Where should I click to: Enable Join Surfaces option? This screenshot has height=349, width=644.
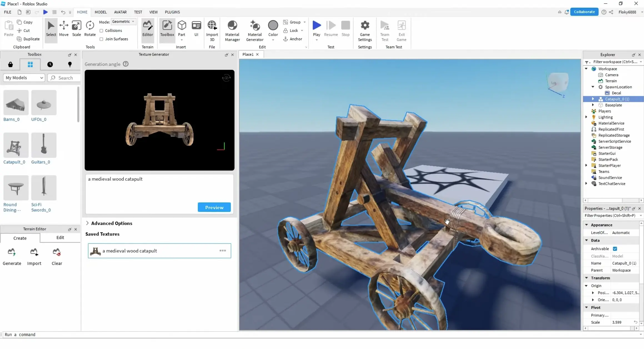click(101, 39)
